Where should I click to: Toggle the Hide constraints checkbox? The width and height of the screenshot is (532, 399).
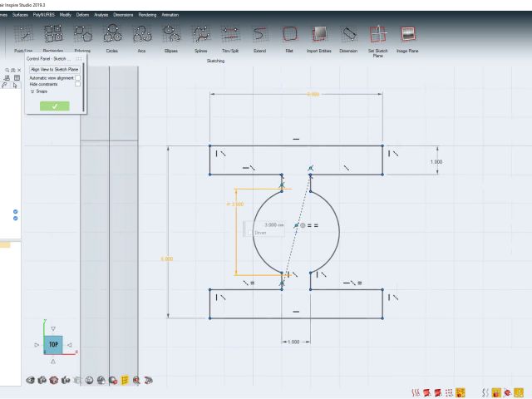[78, 84]
